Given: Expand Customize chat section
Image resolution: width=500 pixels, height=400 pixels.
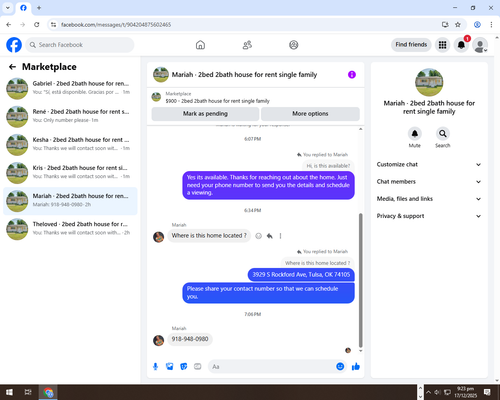Looking at the screenshot, I should 429,164.
